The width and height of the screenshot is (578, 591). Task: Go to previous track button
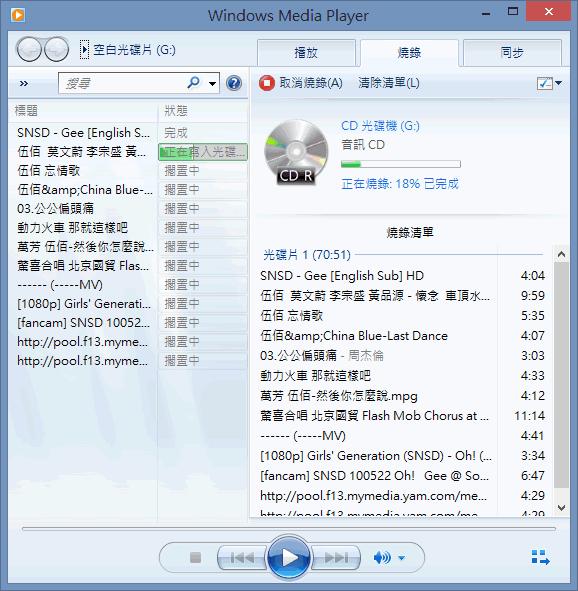[x=242, y=557]
